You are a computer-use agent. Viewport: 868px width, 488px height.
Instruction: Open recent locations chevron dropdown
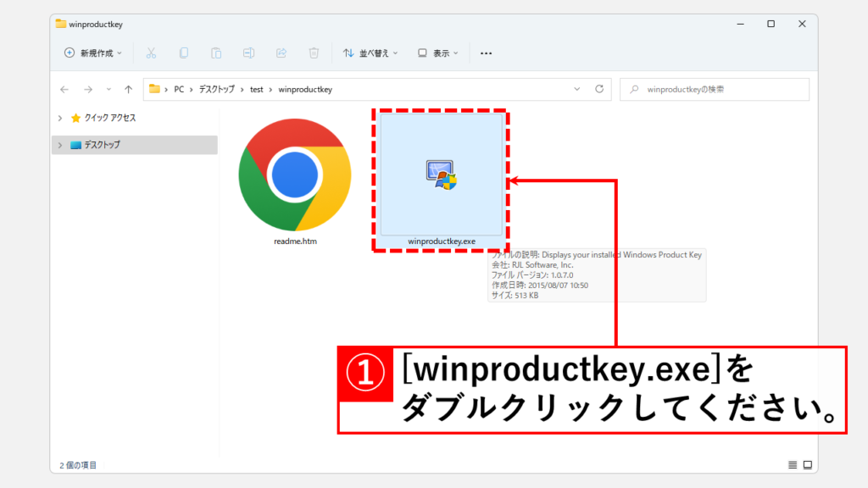tap(108, 89)
